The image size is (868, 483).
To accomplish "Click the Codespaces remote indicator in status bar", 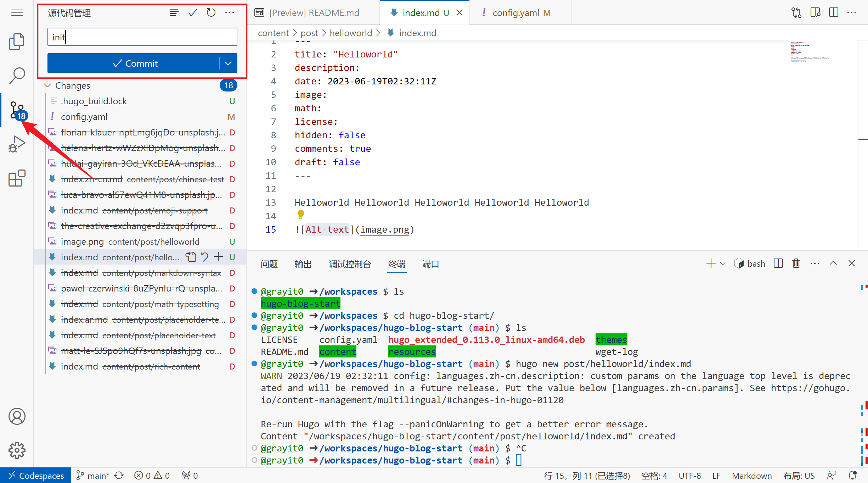I will [x=36, y=476].
